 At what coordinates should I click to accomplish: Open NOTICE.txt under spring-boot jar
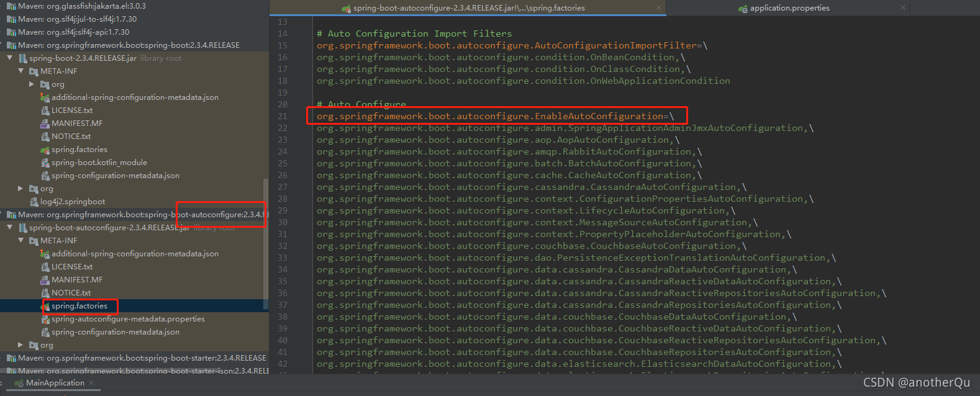[71, 136]
